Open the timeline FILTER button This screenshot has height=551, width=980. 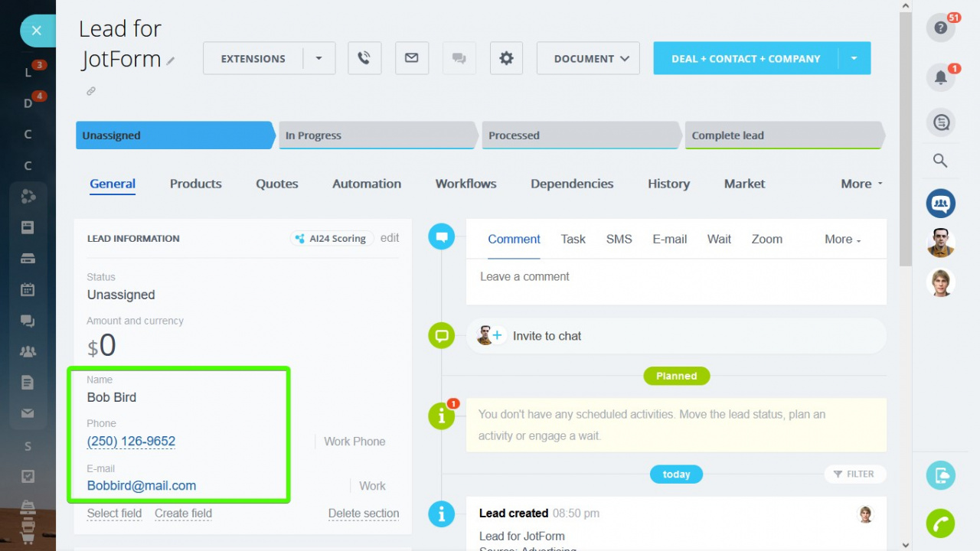[854, 474]
